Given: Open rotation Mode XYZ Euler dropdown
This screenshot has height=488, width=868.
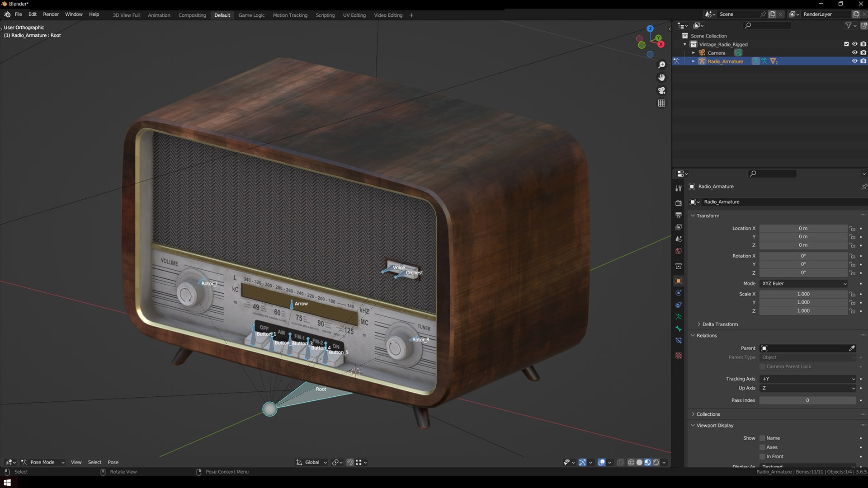Looking at the screenshot, I should tap(803, 284).
